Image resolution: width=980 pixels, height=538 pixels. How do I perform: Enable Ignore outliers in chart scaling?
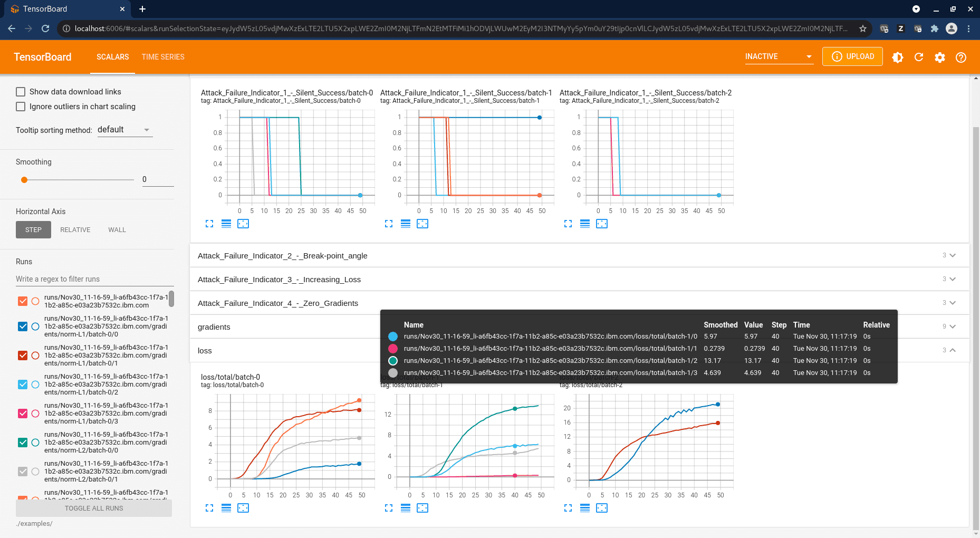click(x=21, y=107)
